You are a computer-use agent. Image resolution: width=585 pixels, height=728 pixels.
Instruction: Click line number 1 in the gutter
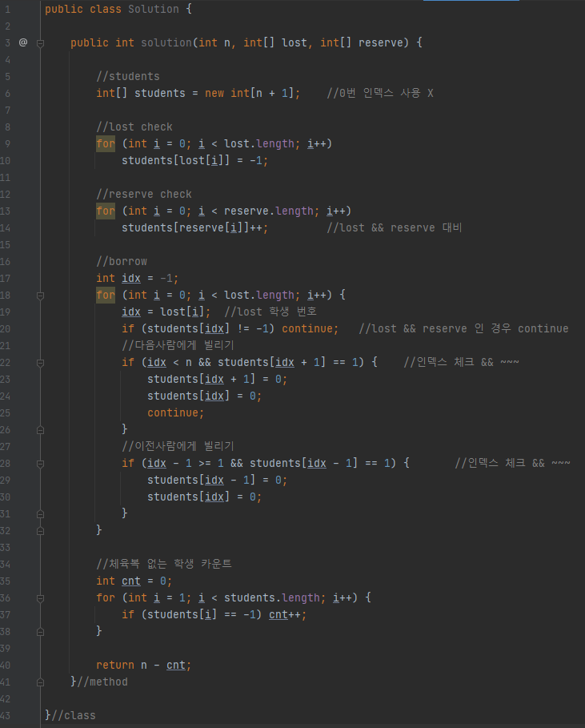(7, 10)
